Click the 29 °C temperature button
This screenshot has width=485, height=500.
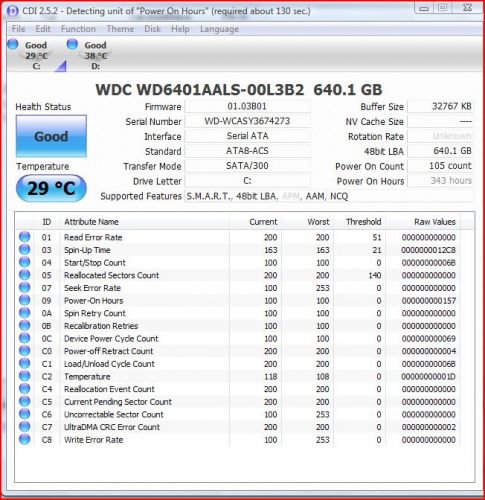[51, 188]
